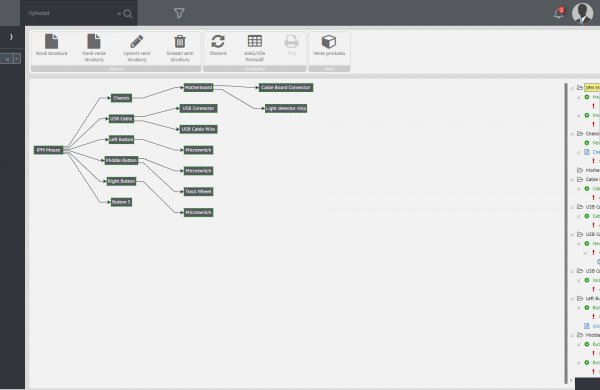This screenshot has width=600, height=390.
Task: Collapse the Chassis folder in right tree
Action: pyautogui.click(x=572, y=134)
